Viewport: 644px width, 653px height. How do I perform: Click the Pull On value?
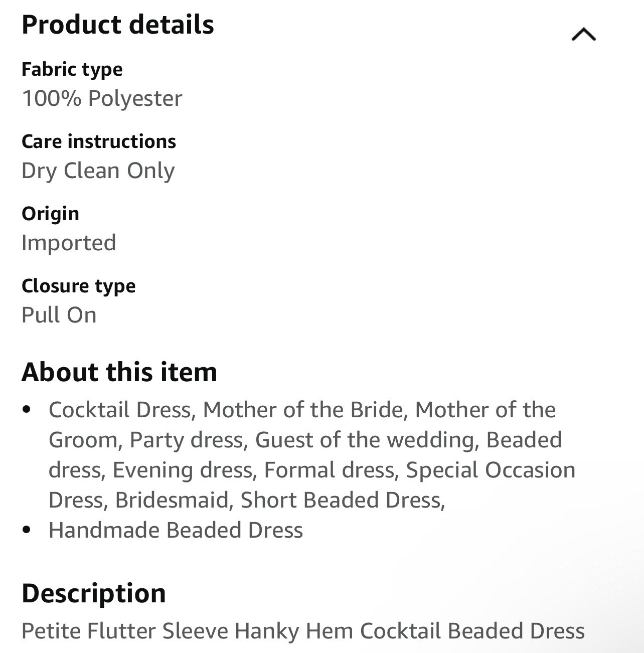click(x=59, y=315)
